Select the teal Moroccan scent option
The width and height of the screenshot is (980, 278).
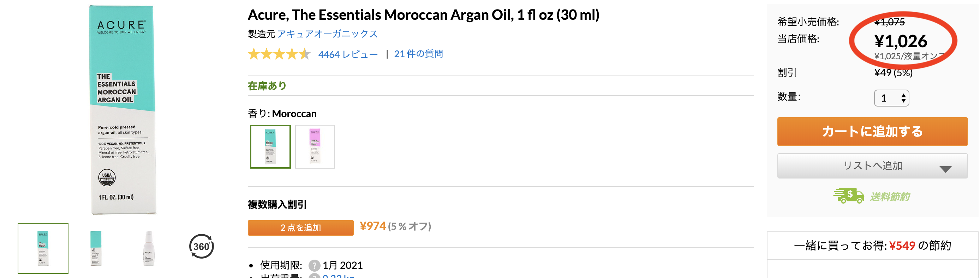[270, 146]
